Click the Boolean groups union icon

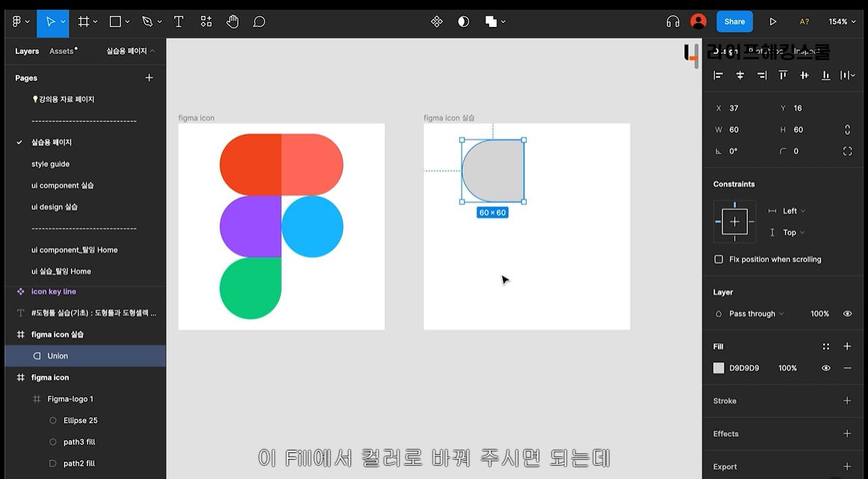click(491, 22)
